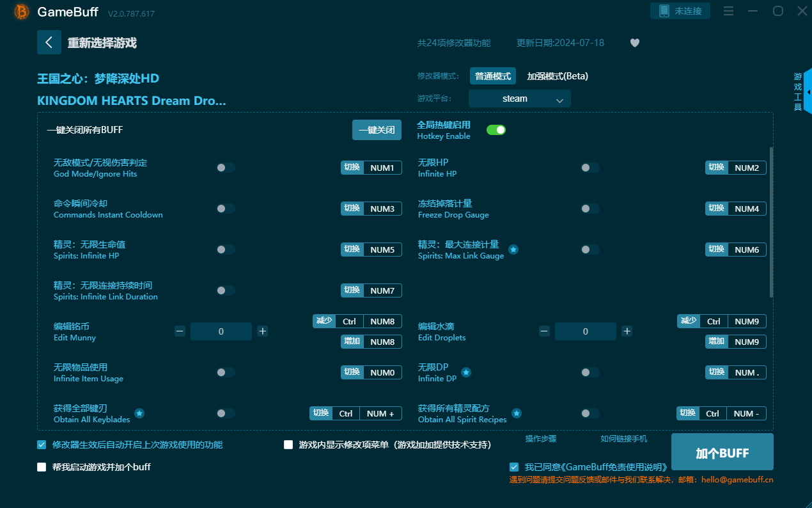The image size is (812, 508).
Task: Decrease Edit Droplets value with minus
Action: pyautogui.click(x=544, y=331)
